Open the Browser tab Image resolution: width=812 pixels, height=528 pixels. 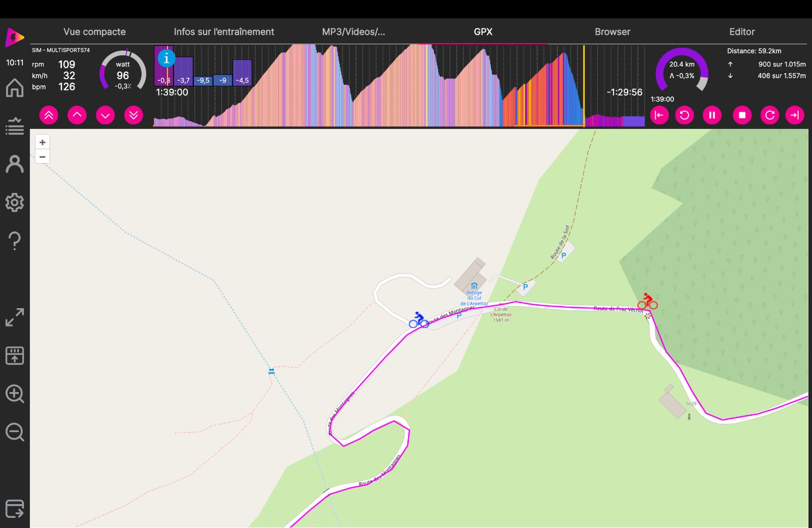tap(612, 31)
